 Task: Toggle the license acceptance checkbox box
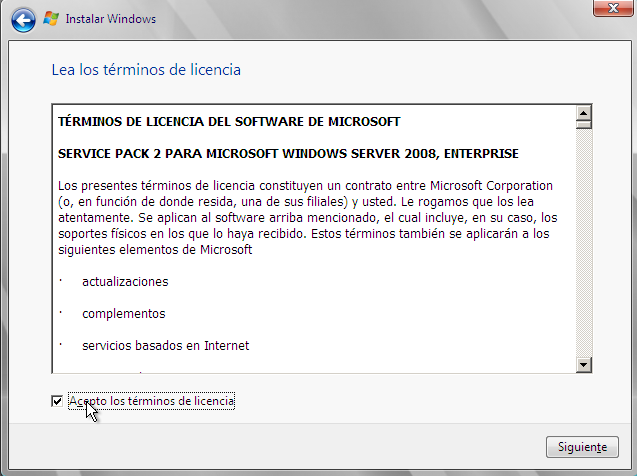pyautogui.click(x=56, y=401)
